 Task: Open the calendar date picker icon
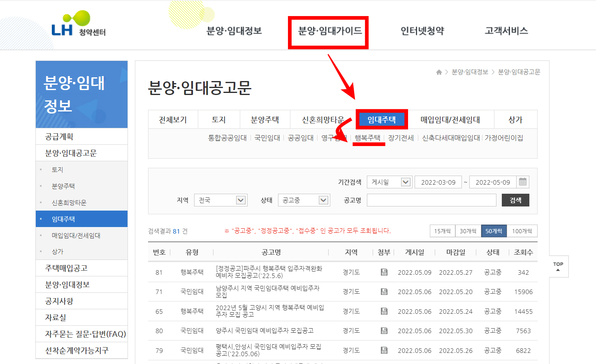pos(523,182)
